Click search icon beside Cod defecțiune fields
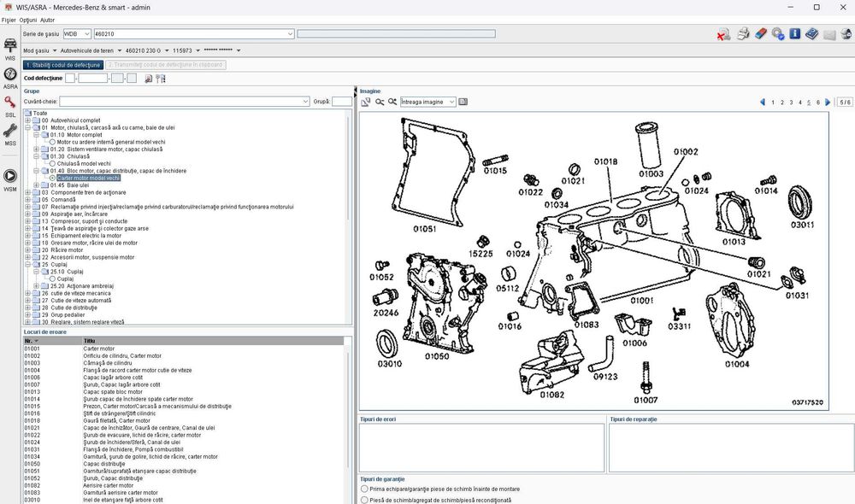 coord(148,79)
